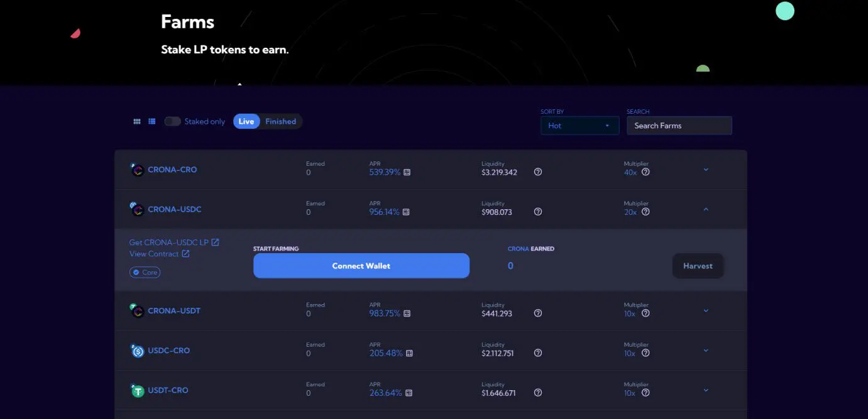Select the Live farms tab
868x419 pixels.
click(x=246, y=122)
